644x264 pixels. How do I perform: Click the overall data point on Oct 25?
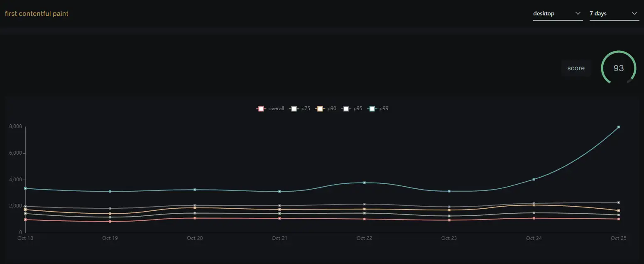619,219
